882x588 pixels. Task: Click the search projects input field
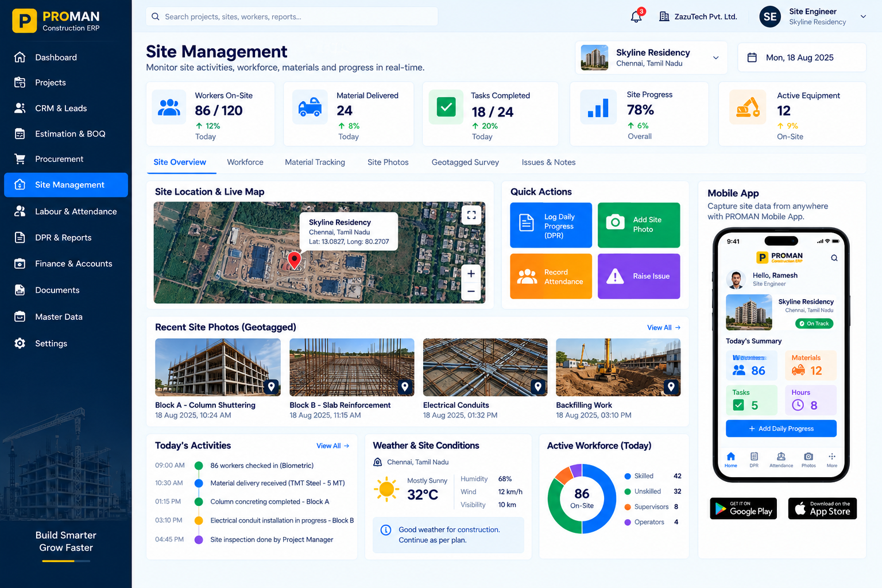tap(292, 17)
